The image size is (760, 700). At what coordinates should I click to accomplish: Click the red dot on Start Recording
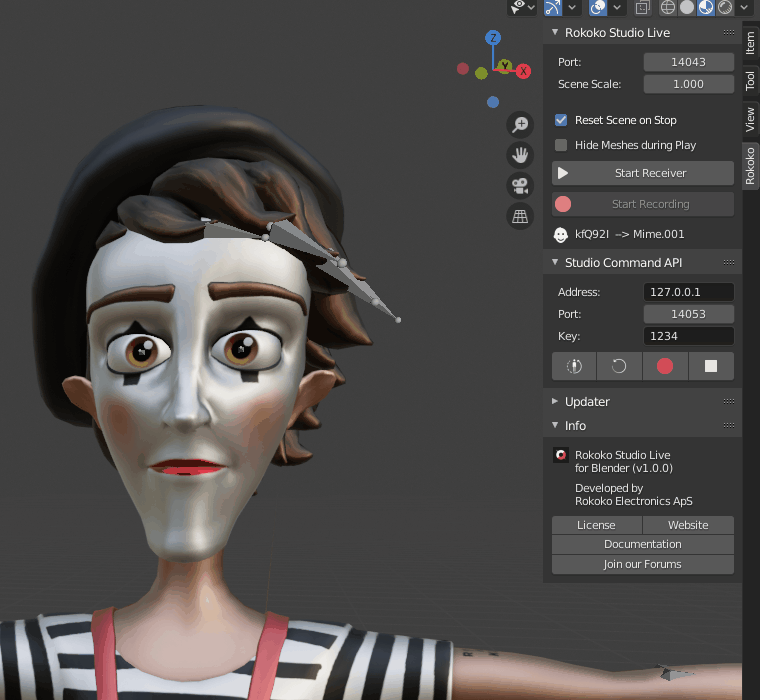(x=563, y=204)
